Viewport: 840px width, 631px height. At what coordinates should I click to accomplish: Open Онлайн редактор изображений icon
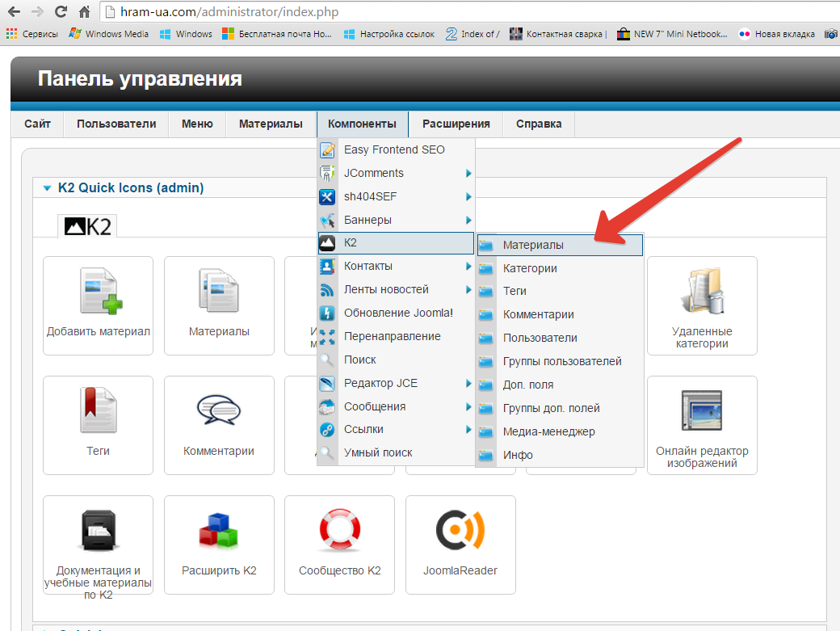[x=702, y=425]
